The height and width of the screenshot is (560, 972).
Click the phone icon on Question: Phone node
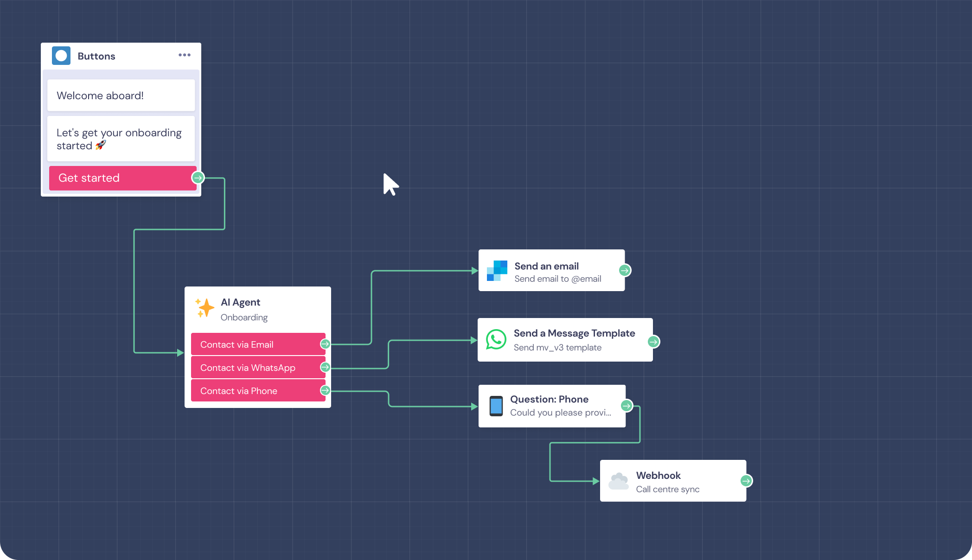(x=497, y=405)
